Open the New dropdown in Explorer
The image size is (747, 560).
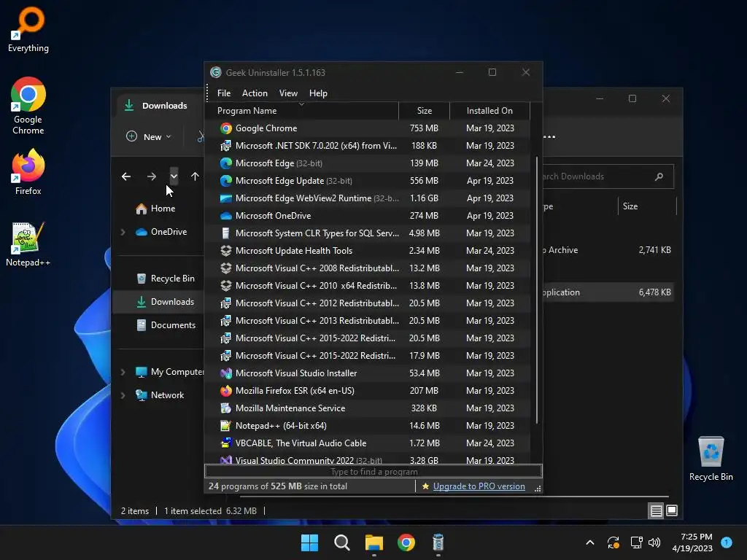(149, 136)
